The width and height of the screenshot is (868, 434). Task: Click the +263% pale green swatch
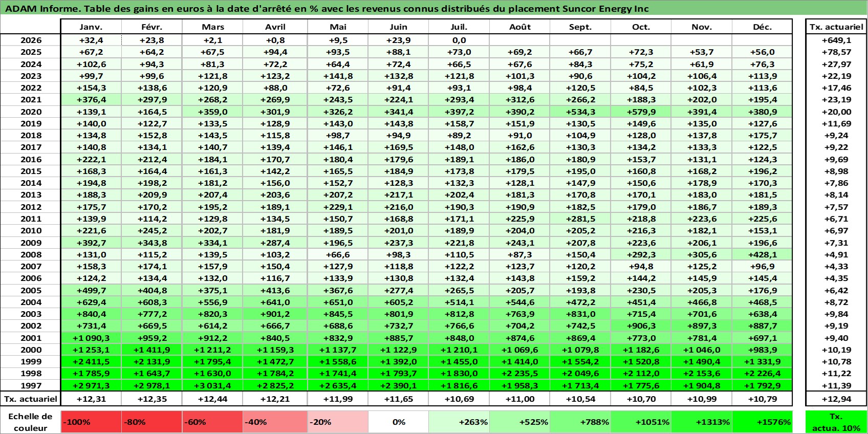(459, 422)
